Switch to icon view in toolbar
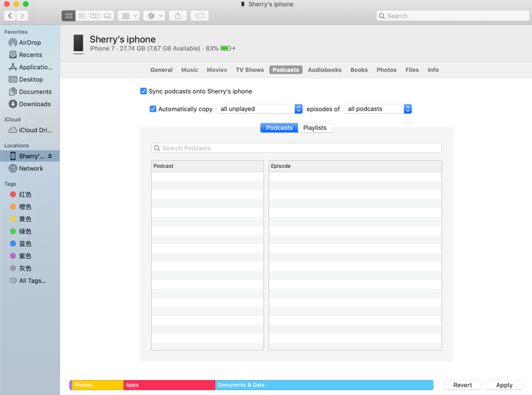This screenshot has height=395, width=532. click(69, 16)
